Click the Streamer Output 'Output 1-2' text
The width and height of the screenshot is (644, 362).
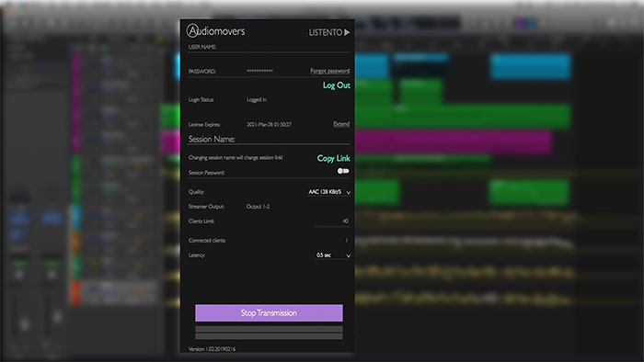(x=258, y=207)
